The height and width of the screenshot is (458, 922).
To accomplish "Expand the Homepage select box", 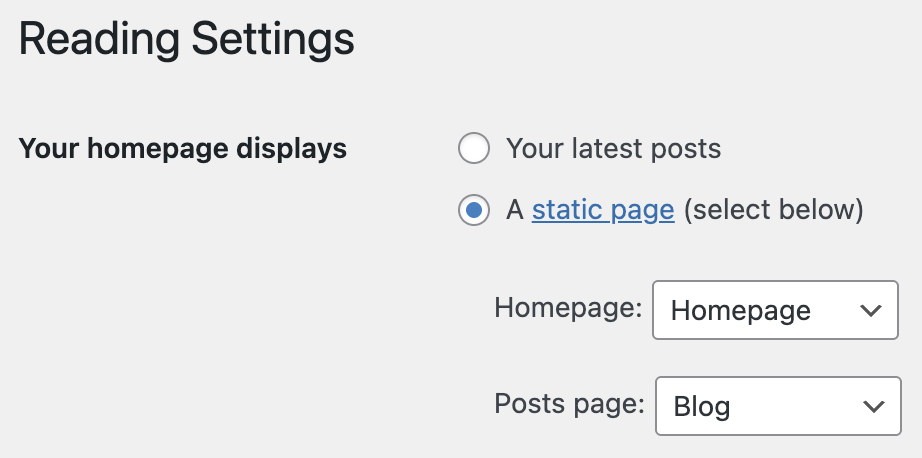I will click(x=774, y=310).
